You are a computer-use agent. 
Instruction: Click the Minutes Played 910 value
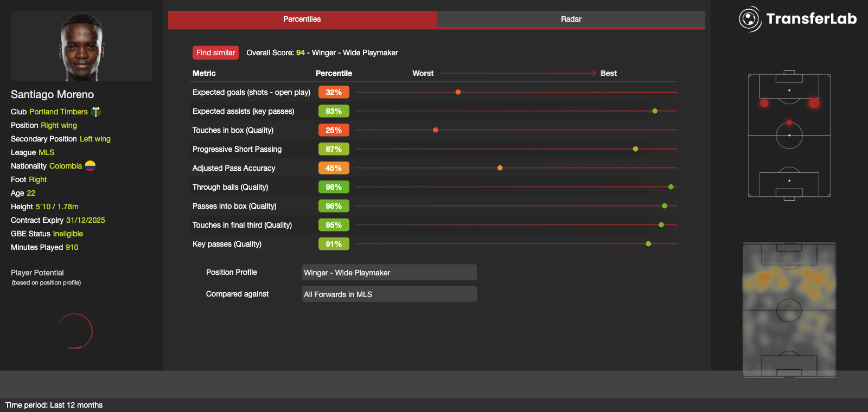click(x=72, y=247)
